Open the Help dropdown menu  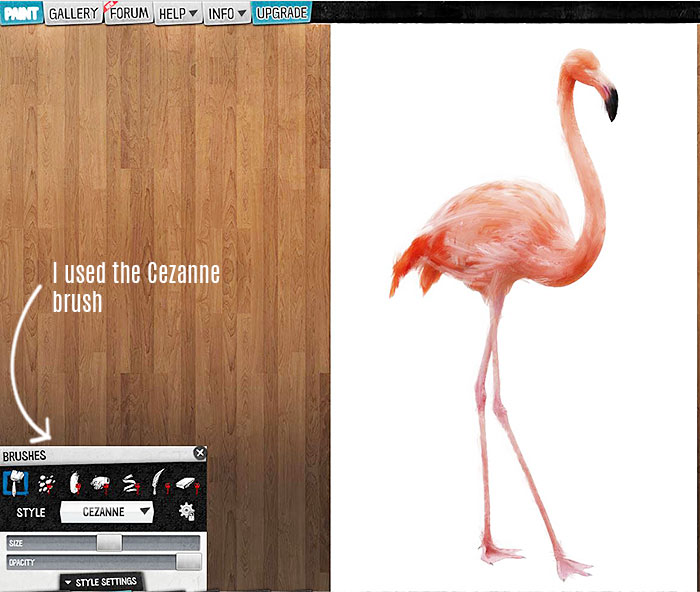179,14
